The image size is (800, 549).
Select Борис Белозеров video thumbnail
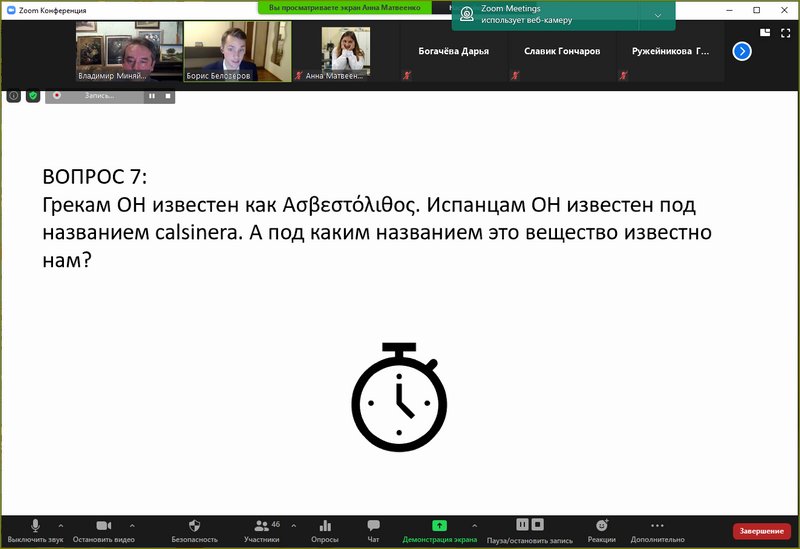point(237,51)
